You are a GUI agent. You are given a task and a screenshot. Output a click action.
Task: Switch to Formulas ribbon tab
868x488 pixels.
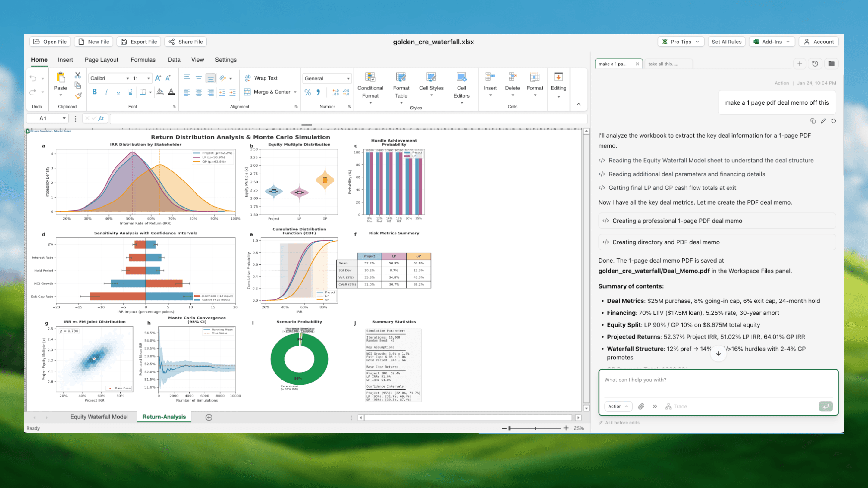143,60
